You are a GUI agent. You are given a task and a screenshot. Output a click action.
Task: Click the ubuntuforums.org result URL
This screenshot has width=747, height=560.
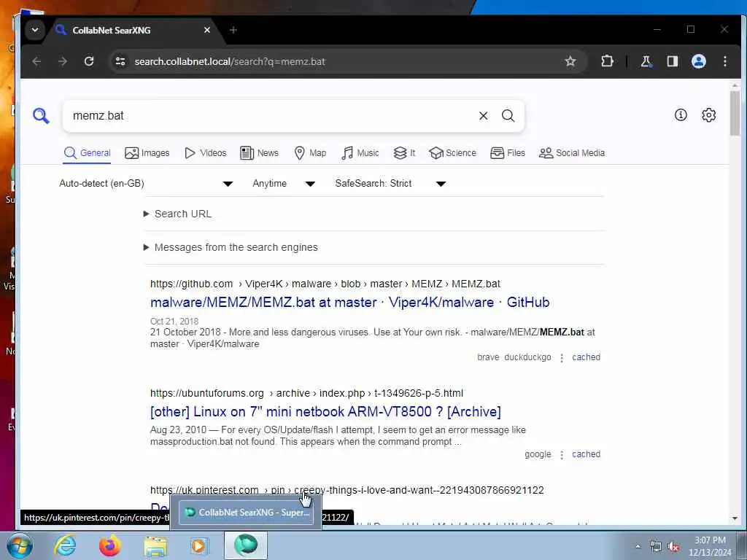coord(306,393)
